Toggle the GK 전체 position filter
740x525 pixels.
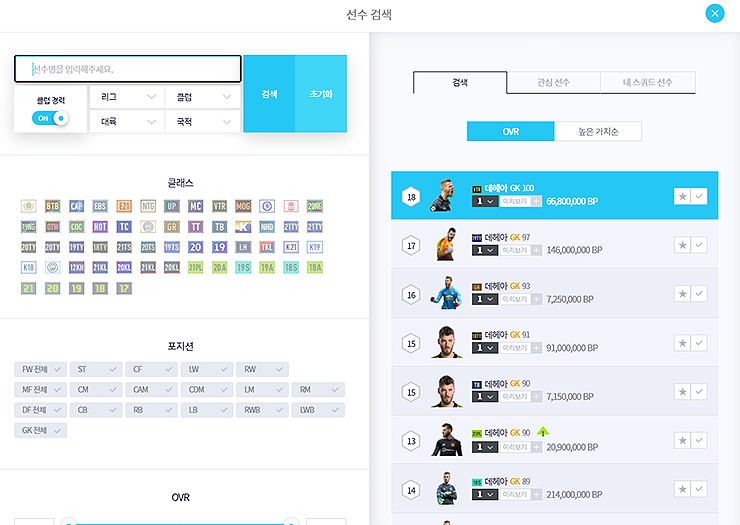tap(41, 430)
